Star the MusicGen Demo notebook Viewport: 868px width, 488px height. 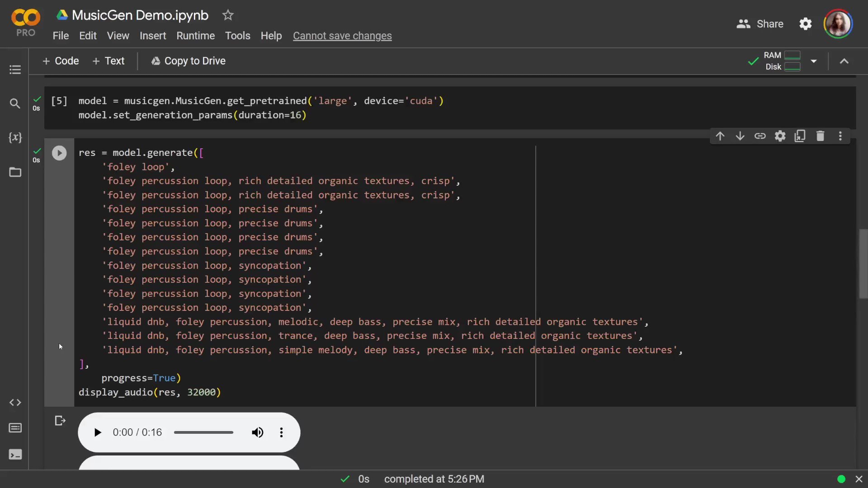228,15
